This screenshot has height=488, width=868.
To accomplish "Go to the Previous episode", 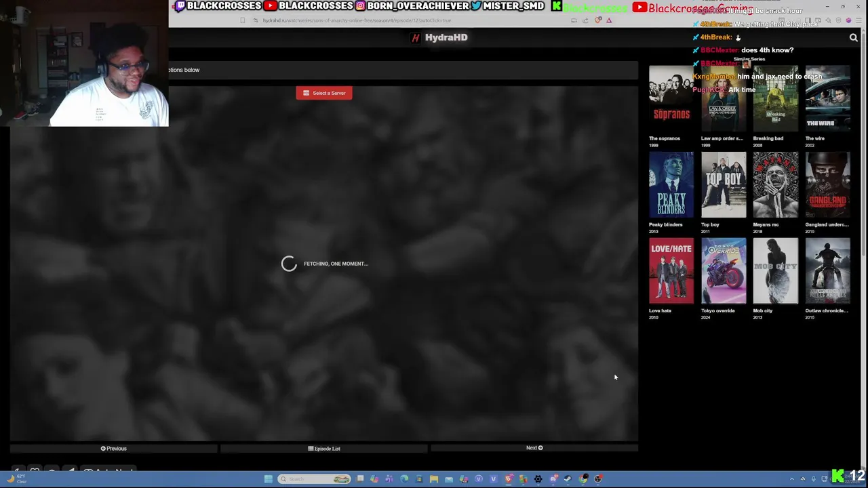I will [113, 448].
